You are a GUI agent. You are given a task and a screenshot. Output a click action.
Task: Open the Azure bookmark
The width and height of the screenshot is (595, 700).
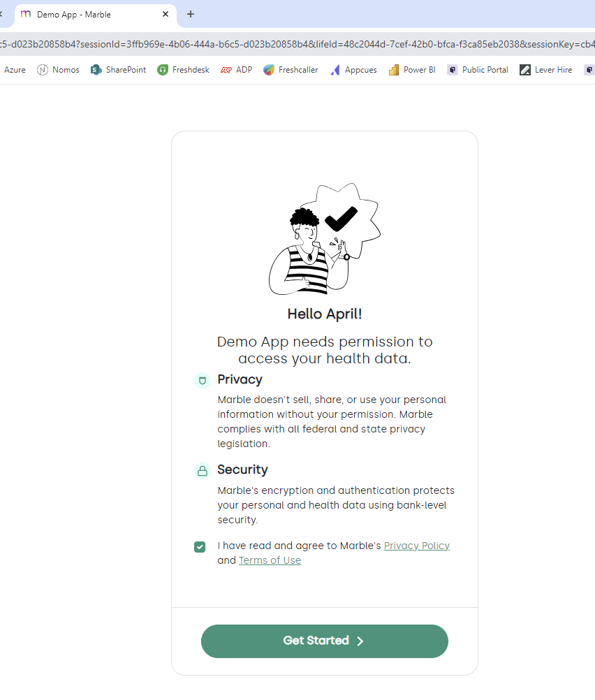[x=15, y=70]
